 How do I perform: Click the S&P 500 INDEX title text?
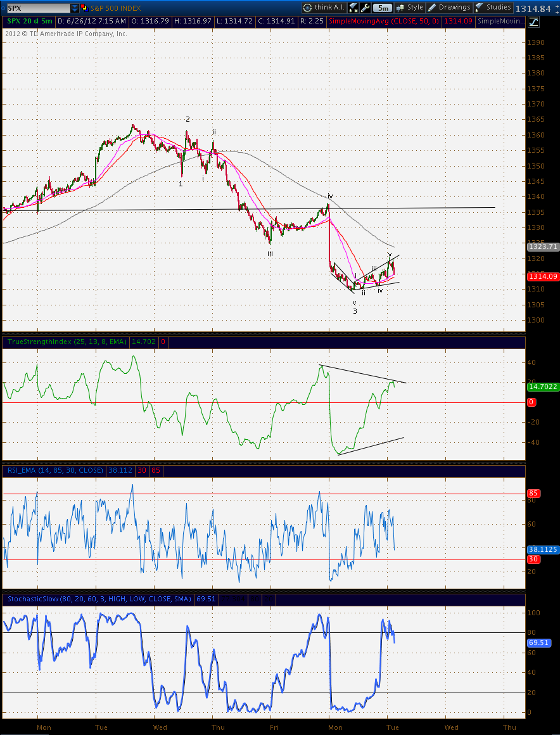[115, 8]
